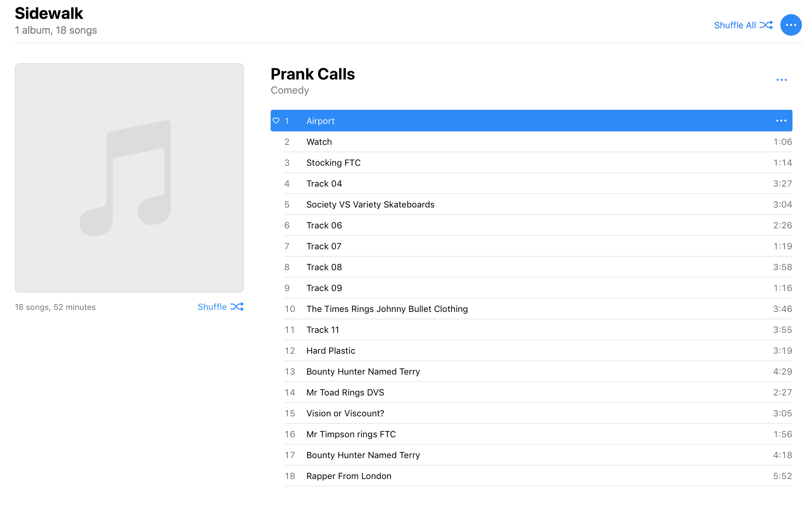The width and height of the screenshot is (812, 510).
Task: Select Mr Timpson rings FTC track
Action: [x=350, y=435]
